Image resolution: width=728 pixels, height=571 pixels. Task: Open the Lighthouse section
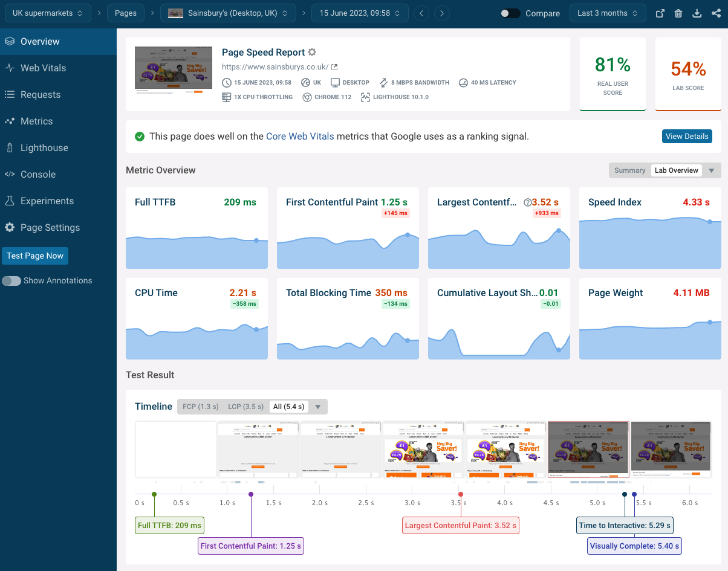58,147
